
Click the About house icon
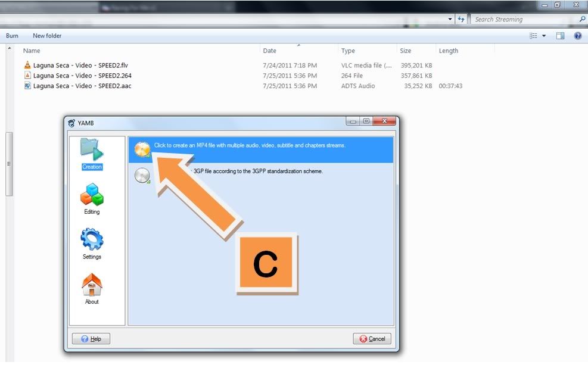tap(92, 285)
